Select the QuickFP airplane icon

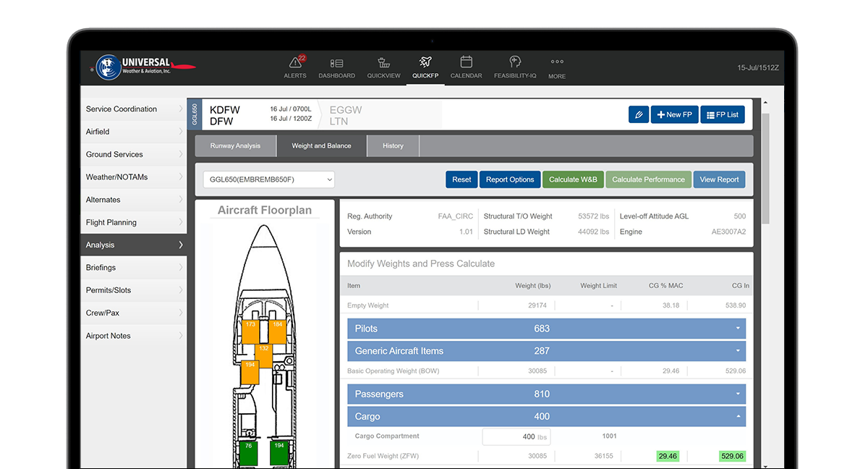[x=425, y=62]
